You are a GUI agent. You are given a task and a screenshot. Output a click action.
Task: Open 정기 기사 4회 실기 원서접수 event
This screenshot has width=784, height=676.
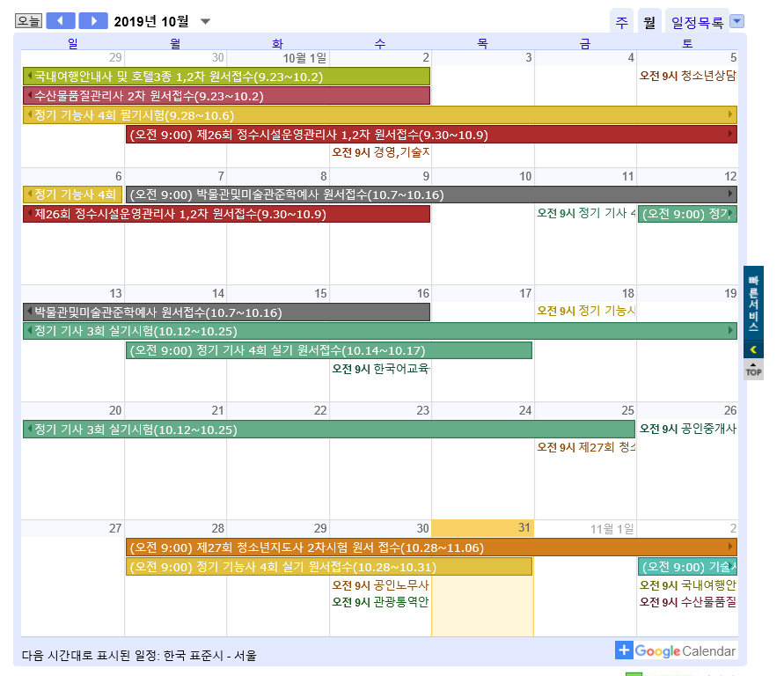[x=328, y=350]
